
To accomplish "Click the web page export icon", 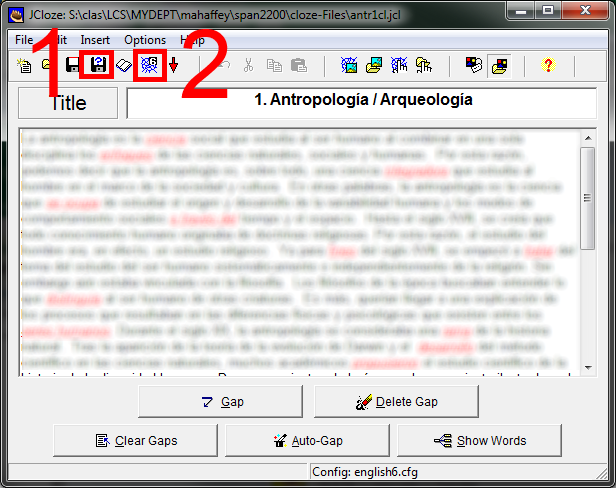I will (149, 66).
